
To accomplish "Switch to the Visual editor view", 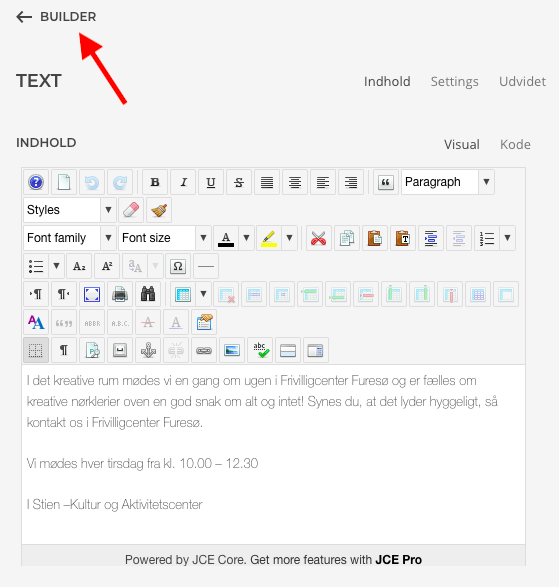I will coord(462,145).
